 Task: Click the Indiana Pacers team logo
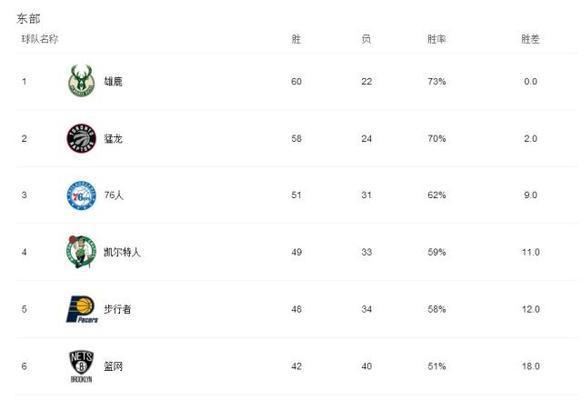[82, 309]
